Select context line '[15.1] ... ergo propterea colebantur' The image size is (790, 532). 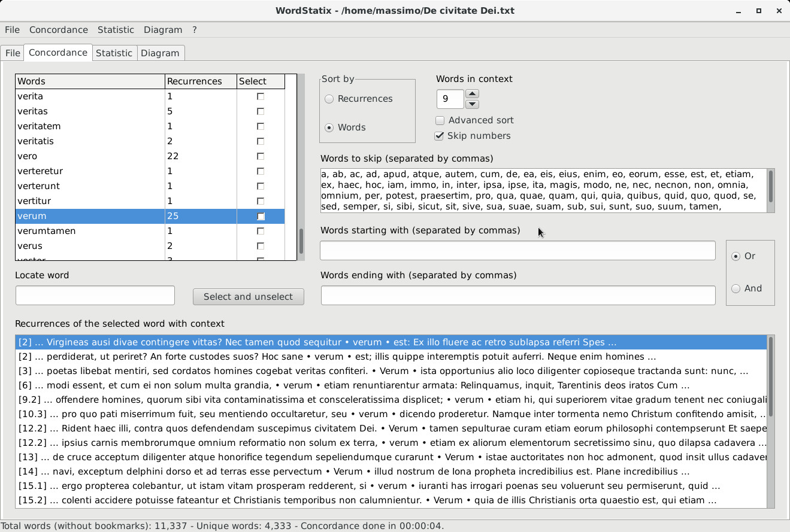[391, 486]
